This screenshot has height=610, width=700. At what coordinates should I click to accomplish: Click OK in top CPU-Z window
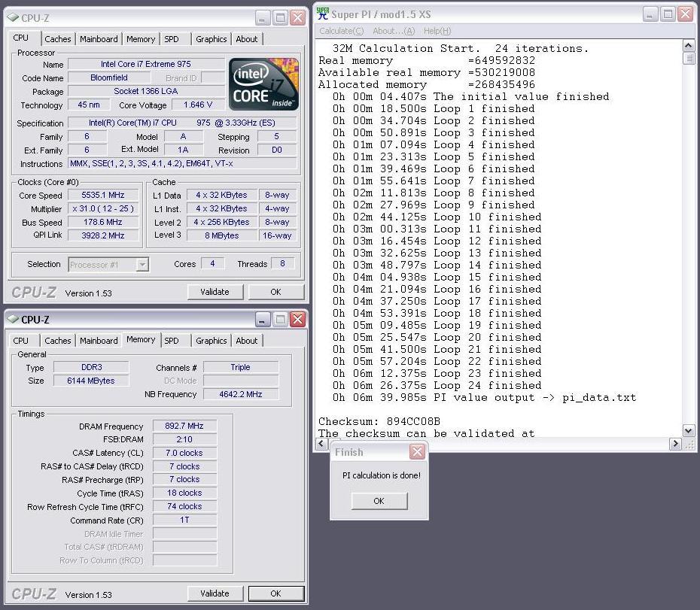point(276,292)
